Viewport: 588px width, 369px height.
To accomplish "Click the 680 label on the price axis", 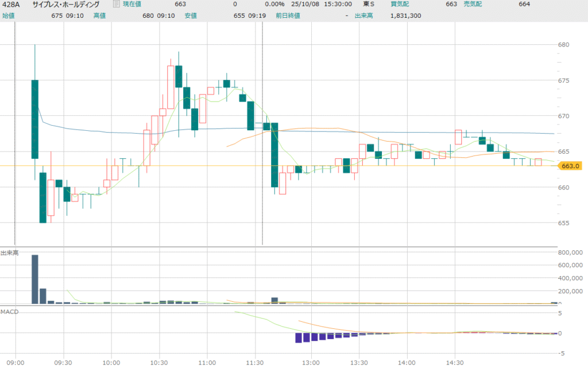I will click(563, 45).
